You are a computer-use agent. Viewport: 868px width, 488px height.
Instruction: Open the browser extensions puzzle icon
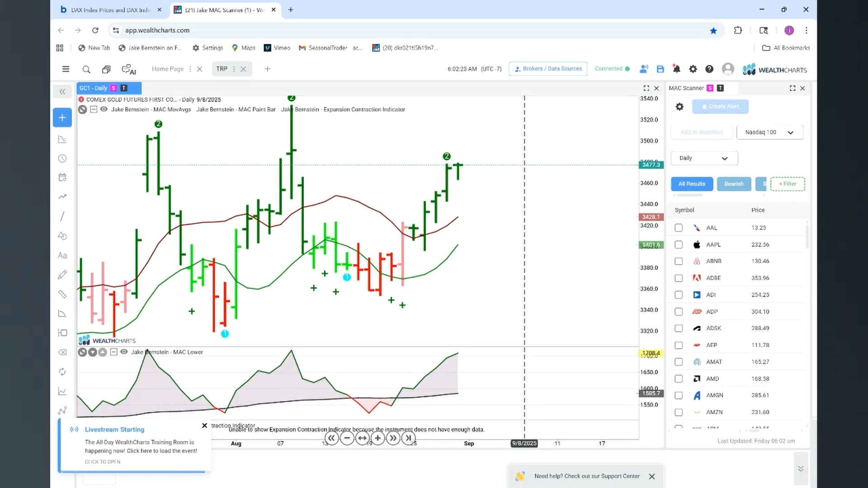pyautogui.click(x=738, y=30)
